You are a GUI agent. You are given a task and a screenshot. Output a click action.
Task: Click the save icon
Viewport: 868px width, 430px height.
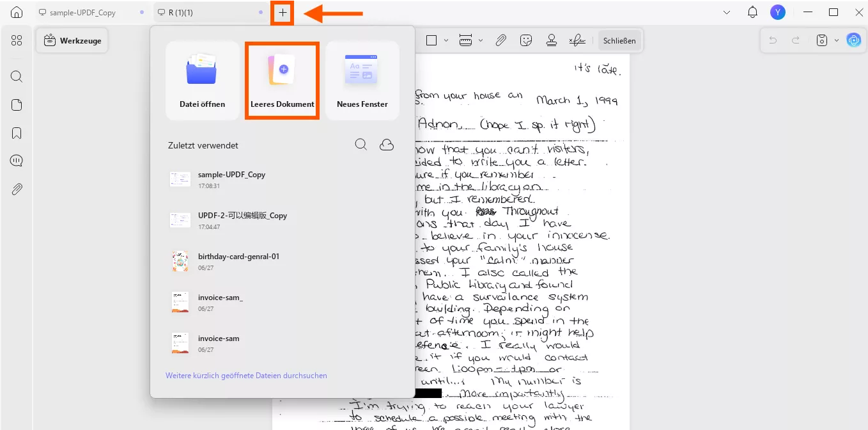click(x=823, y=40)
